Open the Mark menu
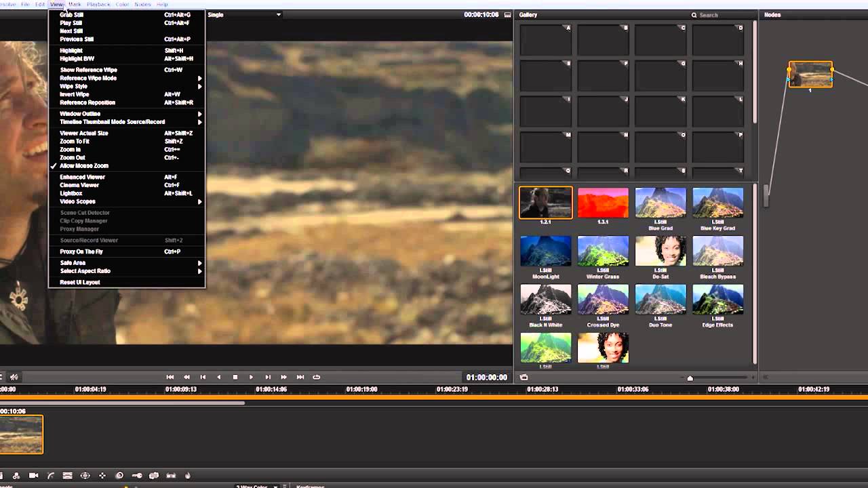Screen dimensions: 868x488 pyautogui.click(x=75, y=5)
